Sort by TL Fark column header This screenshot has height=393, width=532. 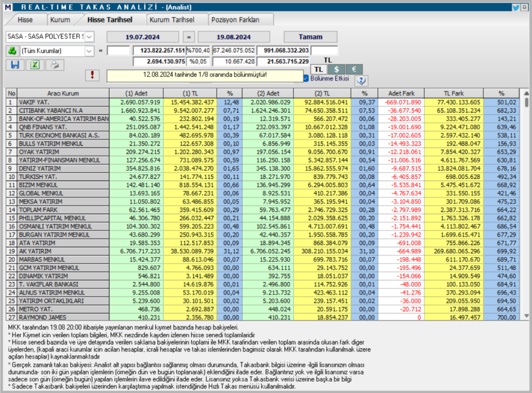coord(454,94)
